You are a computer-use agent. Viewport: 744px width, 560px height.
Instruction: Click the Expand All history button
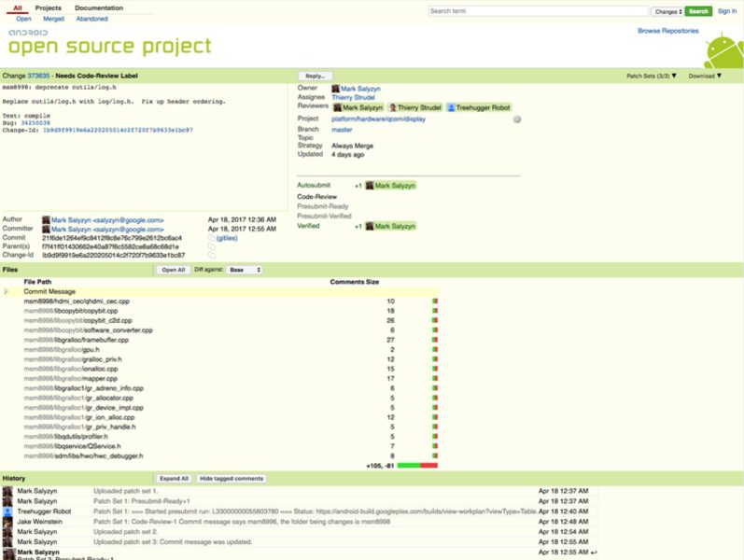pyautogui.click(x=175, y=479)
